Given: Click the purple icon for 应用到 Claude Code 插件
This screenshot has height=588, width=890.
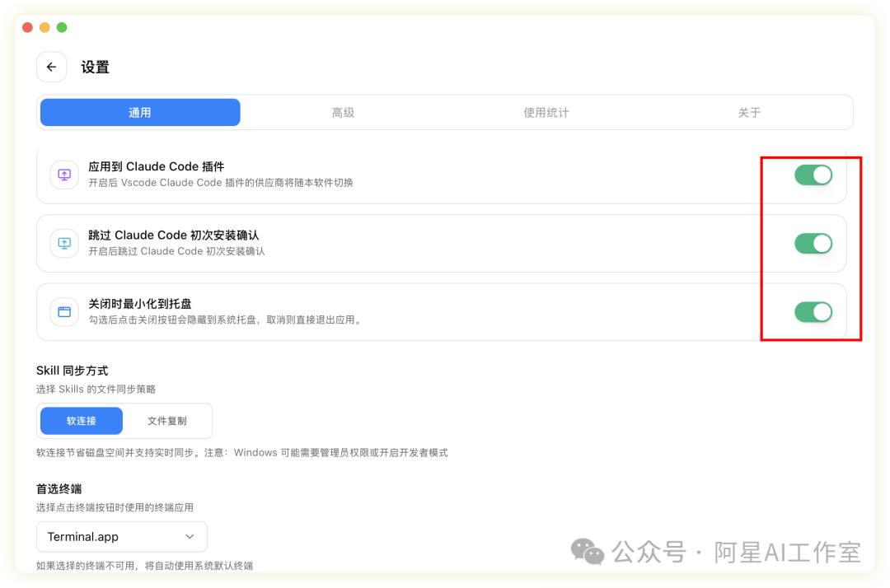Looking at the screenshot, I should 64,175.
